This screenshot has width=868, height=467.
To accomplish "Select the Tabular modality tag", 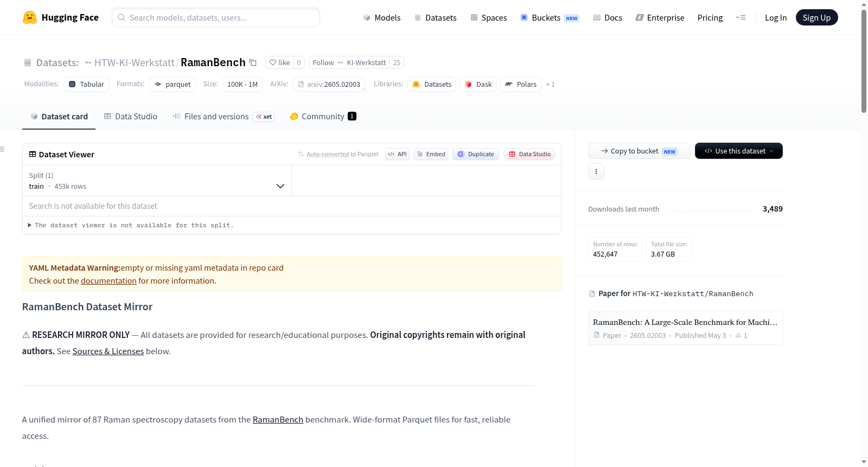I will point(86,84).
